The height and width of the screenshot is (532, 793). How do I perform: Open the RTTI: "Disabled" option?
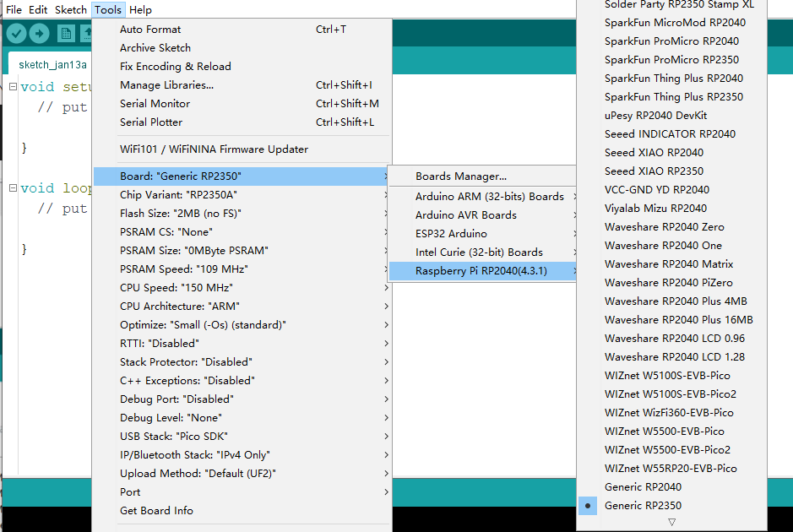tap(242, 344)
